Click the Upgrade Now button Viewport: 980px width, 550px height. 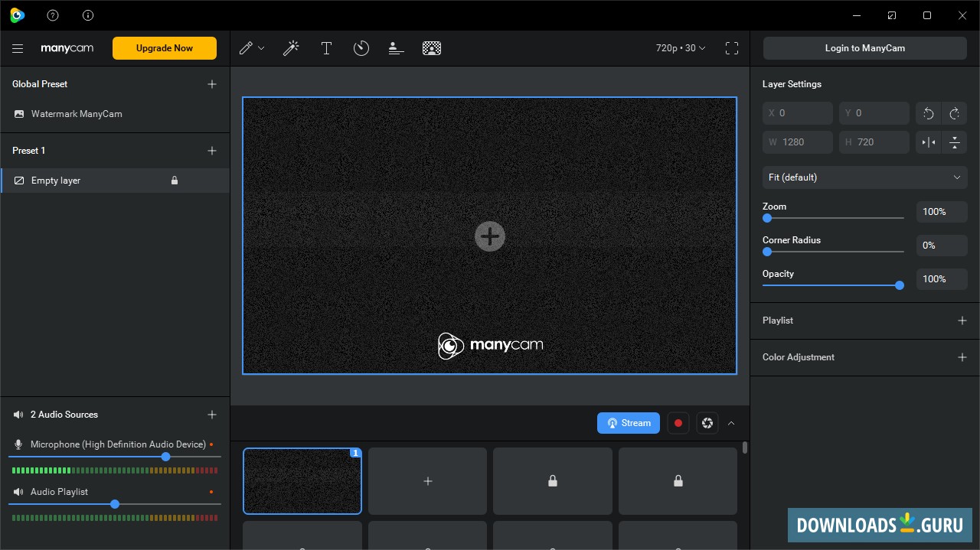(x=164, y=47)
